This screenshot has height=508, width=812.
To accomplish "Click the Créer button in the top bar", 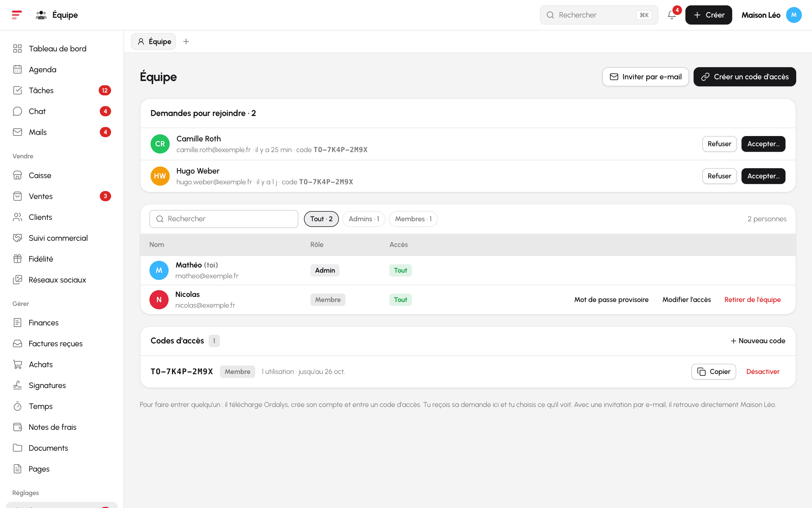I will [708, 15].
